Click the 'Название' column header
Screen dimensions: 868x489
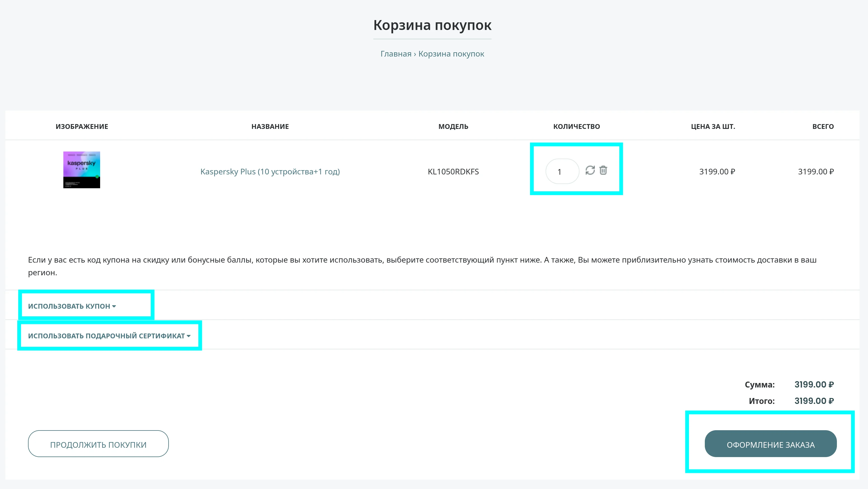click(x=270, y=127)
